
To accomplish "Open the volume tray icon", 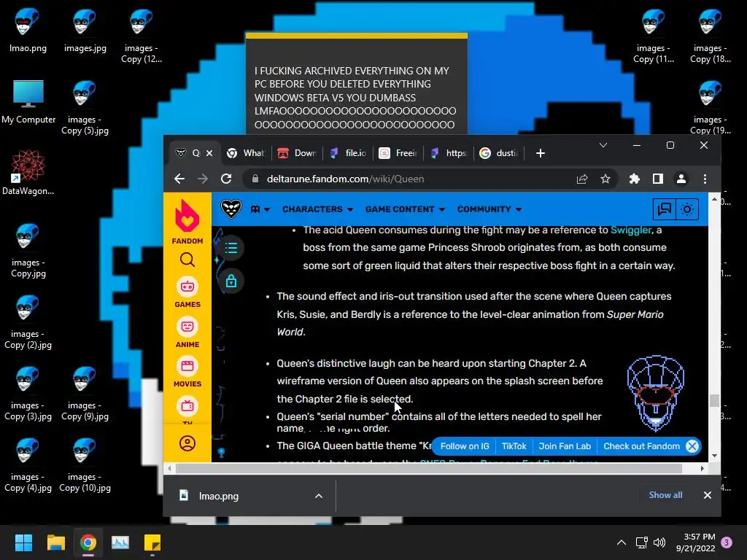I will [659, 542].
